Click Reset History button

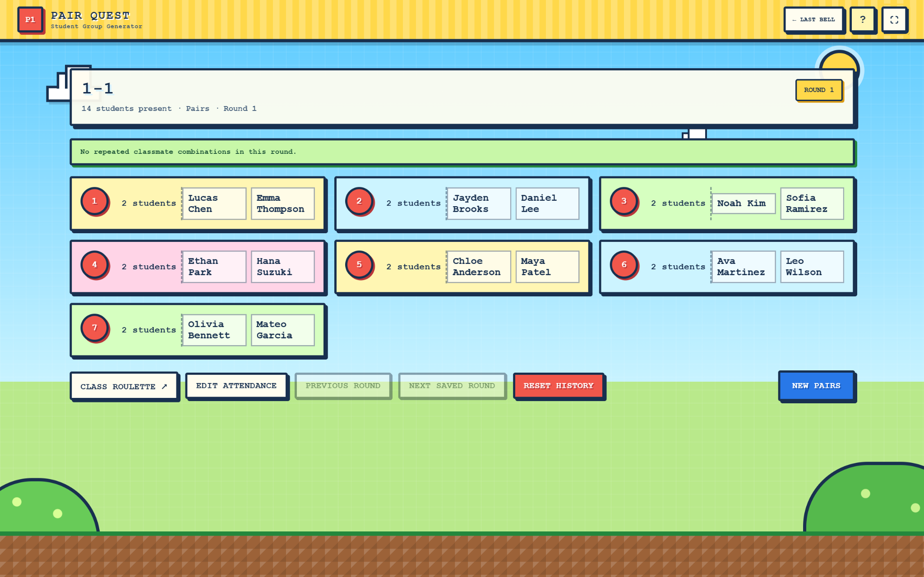[x=559, y=386]
